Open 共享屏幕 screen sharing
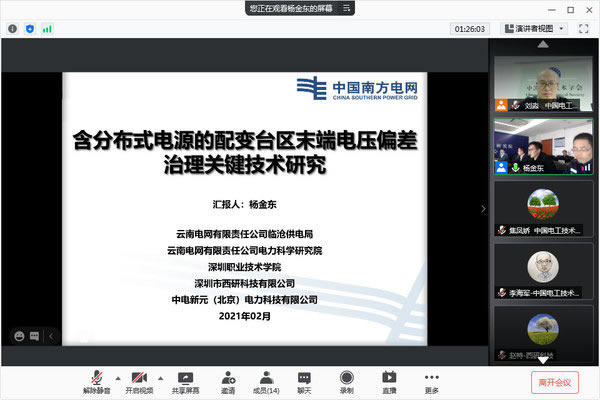 pyautogui.click(x=185, y=380)
